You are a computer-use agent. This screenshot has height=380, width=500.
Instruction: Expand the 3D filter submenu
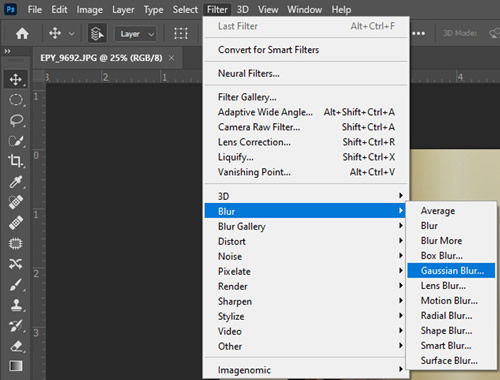(306, 196)
